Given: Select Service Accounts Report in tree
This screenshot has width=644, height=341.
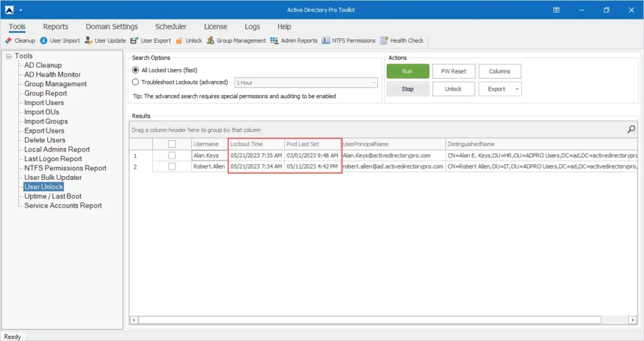Looking at the screenshot, I should (x=63, y=206).
